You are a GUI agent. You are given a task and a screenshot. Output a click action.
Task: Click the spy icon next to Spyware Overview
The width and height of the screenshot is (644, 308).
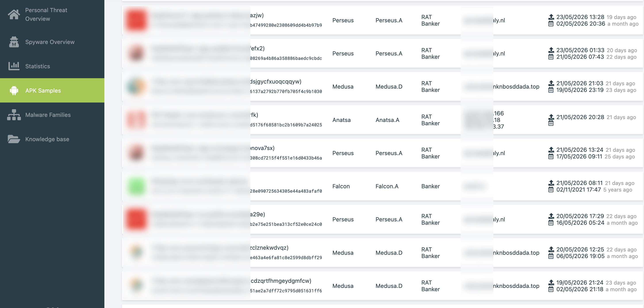coord(14,42)
